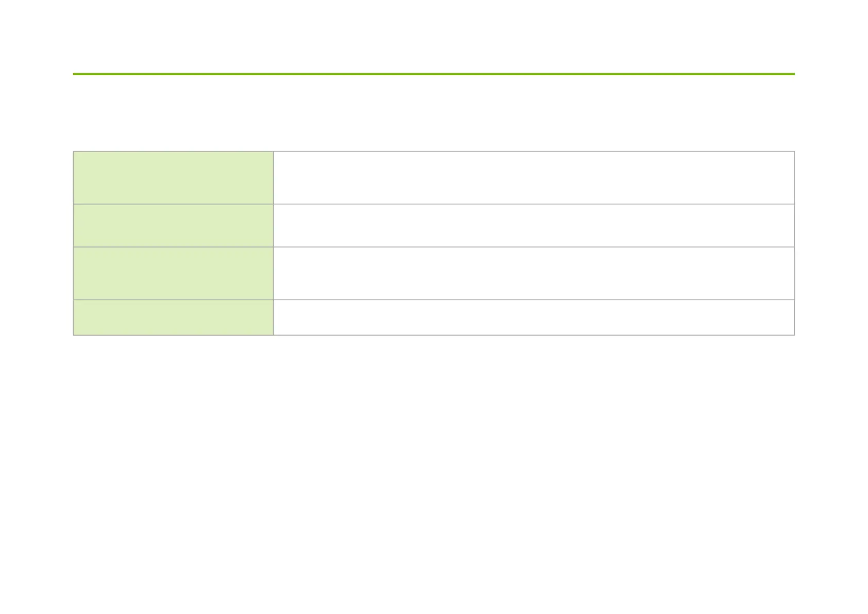This screenshot has width=868, height=614.
Task: Click the vertical border separating green and white columns
Action: click(x=273, y=243)
